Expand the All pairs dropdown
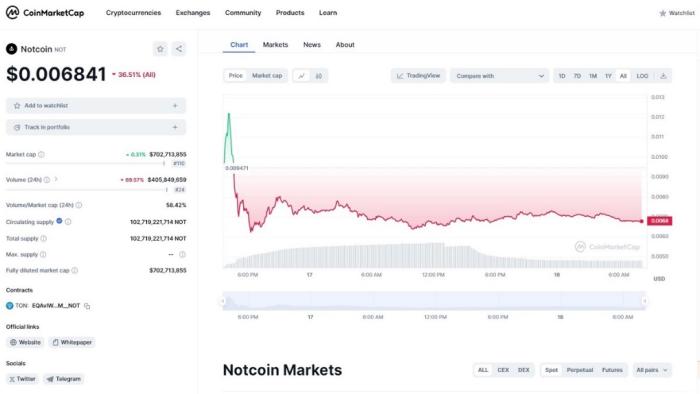The image size is (700, 394). pos(652,370)
